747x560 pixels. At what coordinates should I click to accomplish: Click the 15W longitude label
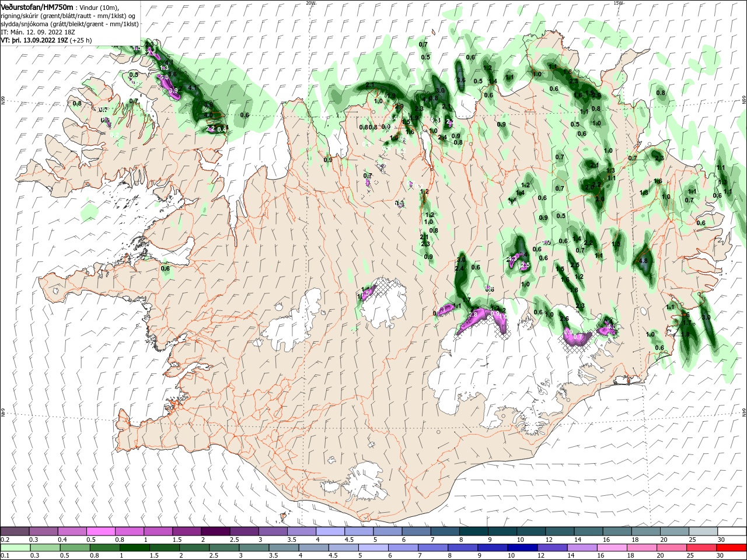(618, 3)
